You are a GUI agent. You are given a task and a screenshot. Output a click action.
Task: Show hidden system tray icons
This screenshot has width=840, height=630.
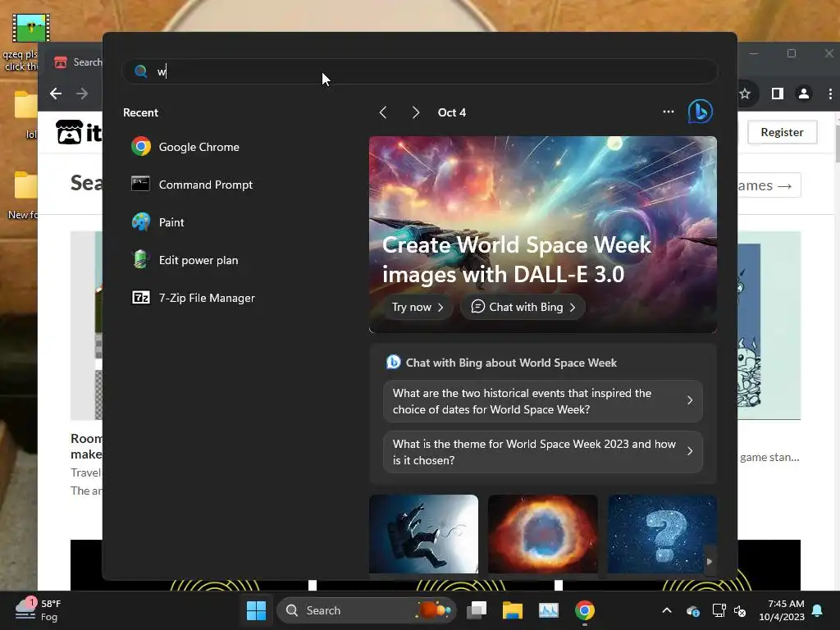667,610
